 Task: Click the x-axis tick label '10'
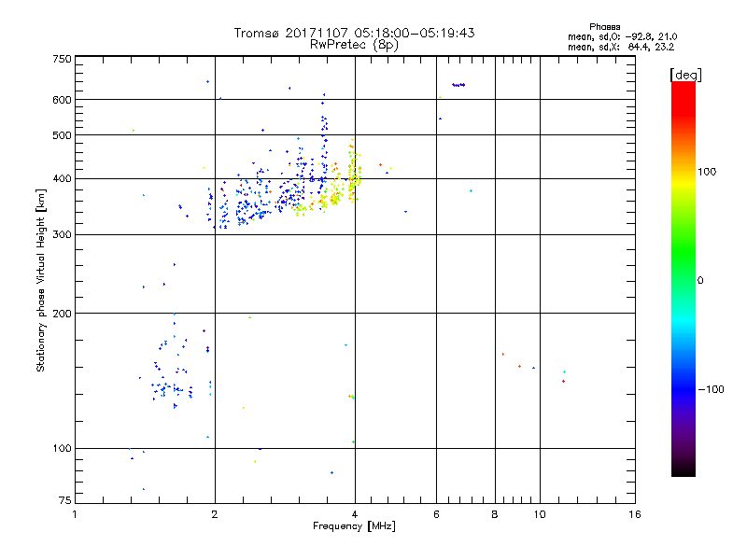[x=540, y=514]
